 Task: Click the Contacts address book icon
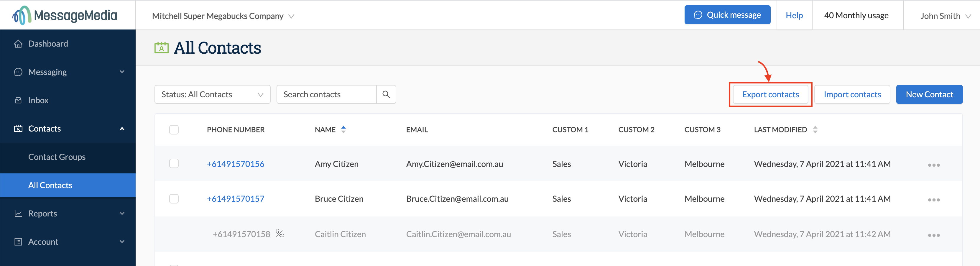tap(18, 129)
